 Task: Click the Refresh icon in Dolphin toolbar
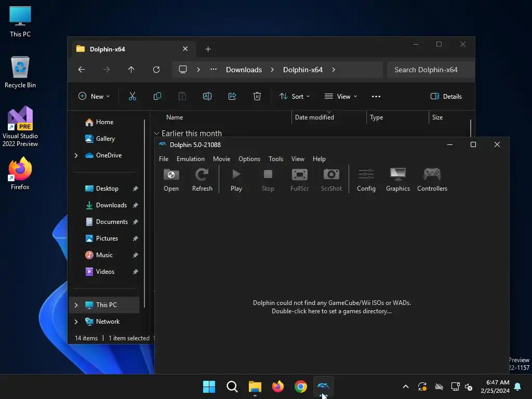coord(202,180)
